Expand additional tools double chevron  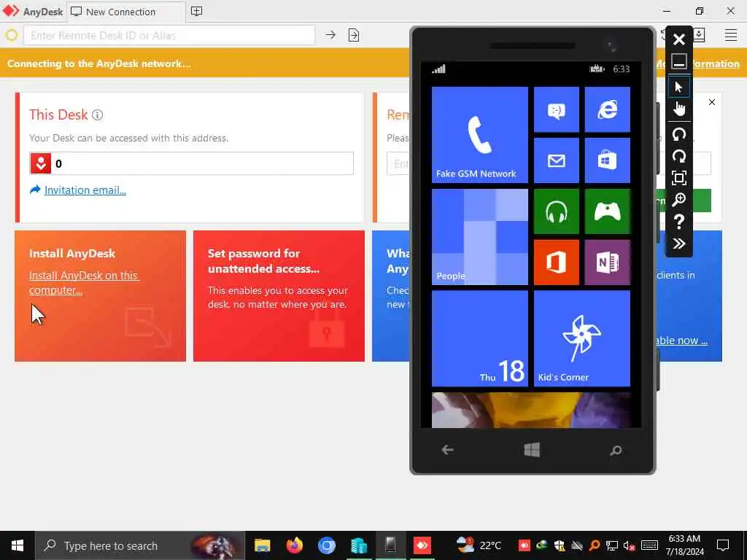pos(679,244)
